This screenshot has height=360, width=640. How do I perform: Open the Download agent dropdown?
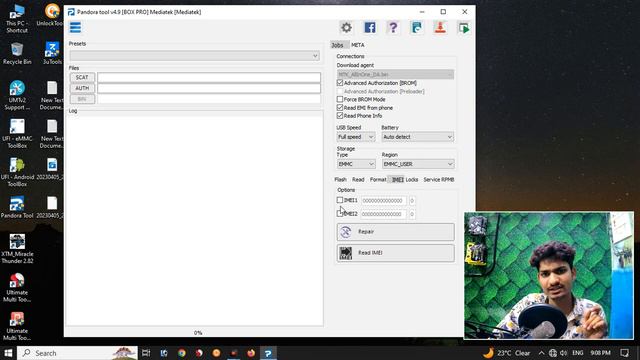(396, 75)
